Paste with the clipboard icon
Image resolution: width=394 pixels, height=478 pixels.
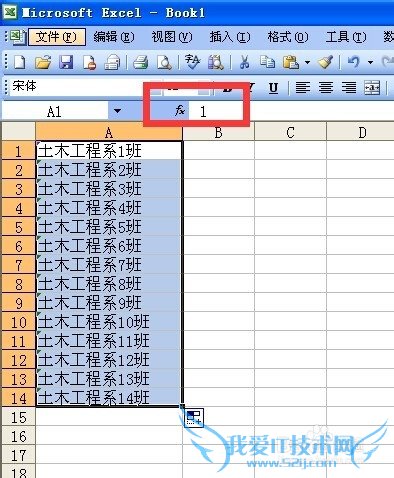click(x=291, y=62)
